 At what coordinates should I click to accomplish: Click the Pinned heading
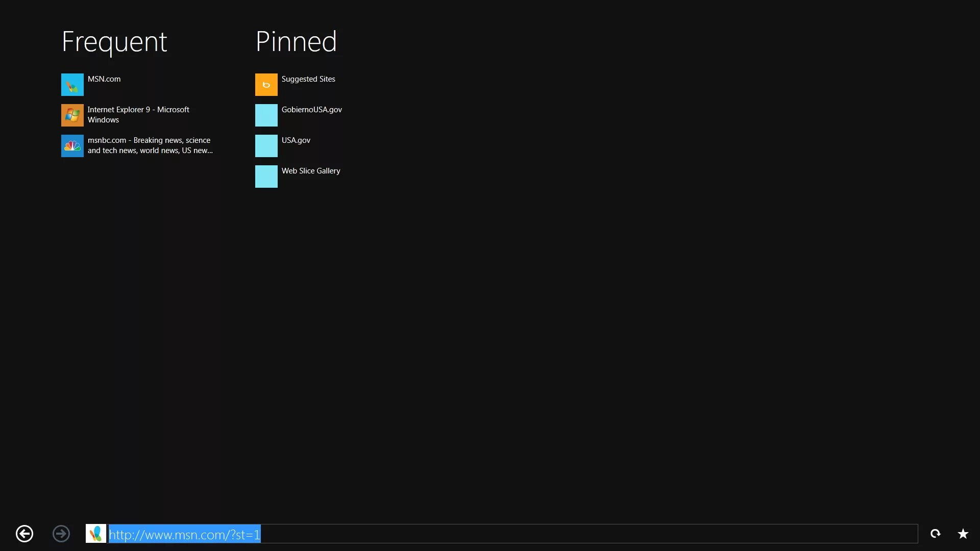point(296,41)
